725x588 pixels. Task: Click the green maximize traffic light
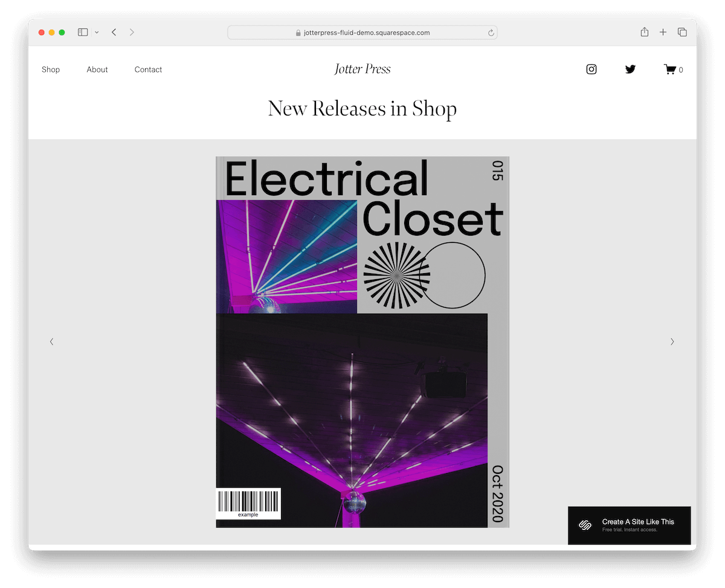(63, 32)
